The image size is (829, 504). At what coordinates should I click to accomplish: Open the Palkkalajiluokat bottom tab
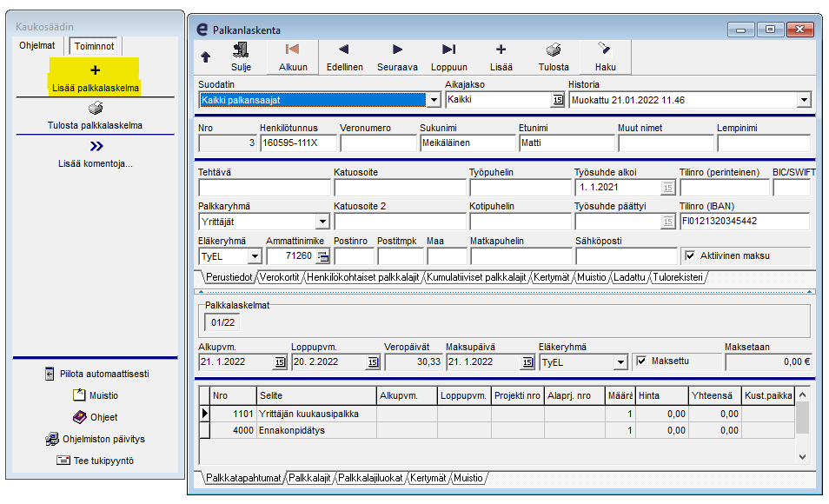370,478
